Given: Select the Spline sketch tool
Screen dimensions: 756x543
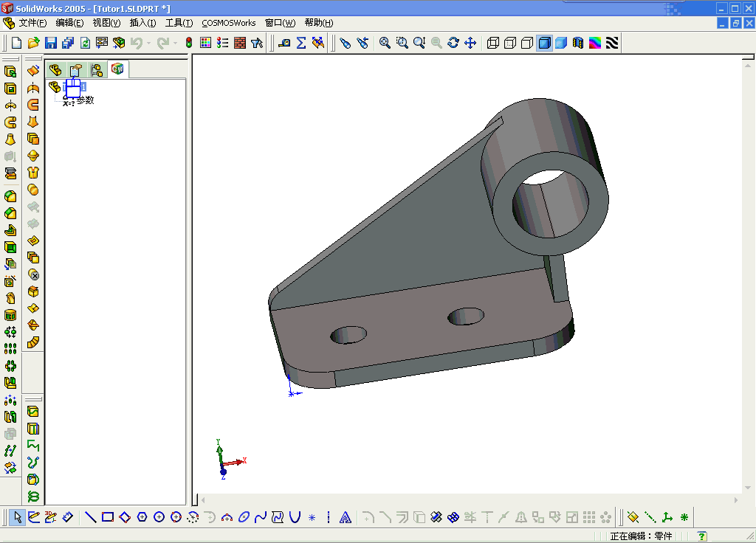Looking at the screenshot, I should tap(261, 517).
